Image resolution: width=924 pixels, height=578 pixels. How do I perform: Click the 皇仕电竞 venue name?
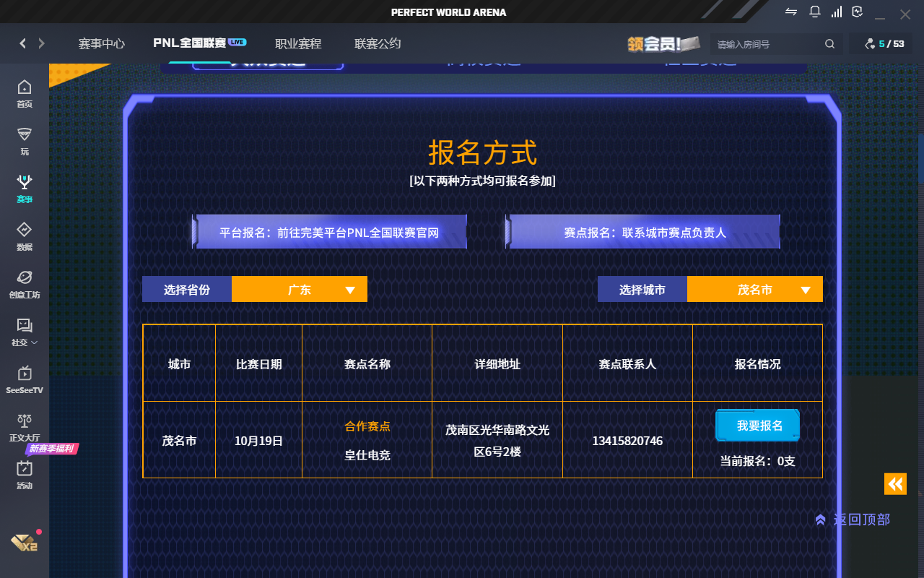point(367,455)
